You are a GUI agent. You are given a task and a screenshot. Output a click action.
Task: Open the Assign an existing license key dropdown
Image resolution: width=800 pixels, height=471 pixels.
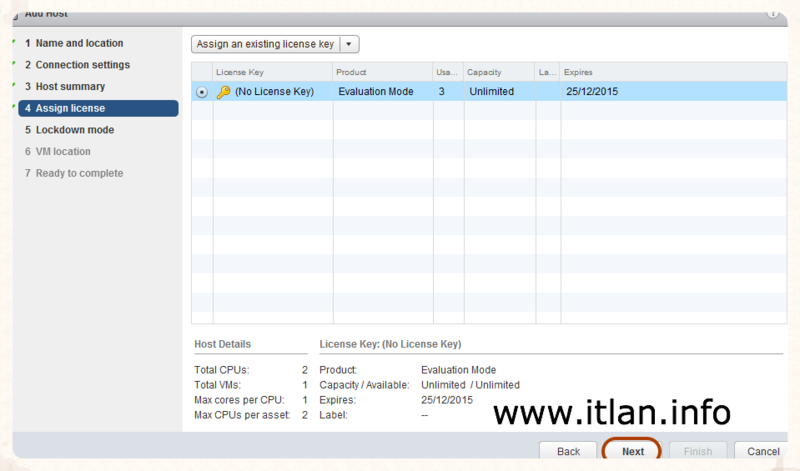[266, 44]
